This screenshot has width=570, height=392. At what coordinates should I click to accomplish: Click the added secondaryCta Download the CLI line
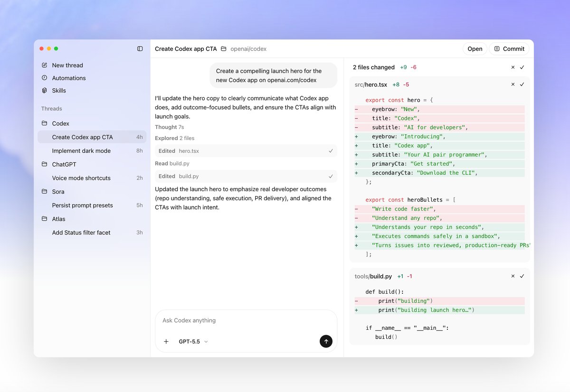[439, 173]
